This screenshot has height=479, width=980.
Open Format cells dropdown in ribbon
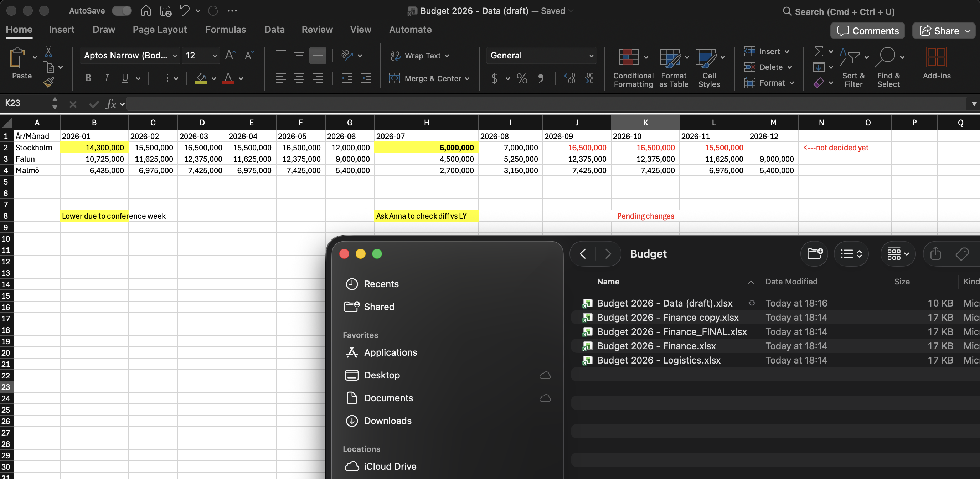coord(770,83)
